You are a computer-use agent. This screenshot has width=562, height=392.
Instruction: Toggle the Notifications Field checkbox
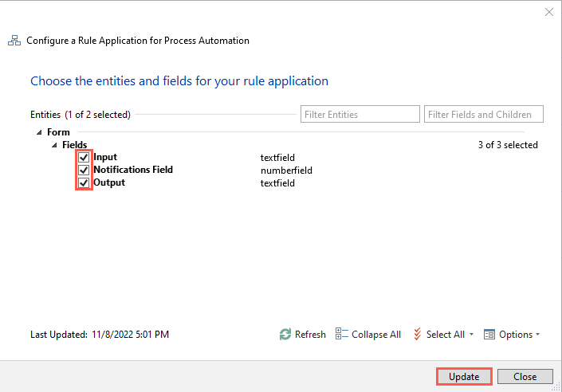tap(84, 171)
